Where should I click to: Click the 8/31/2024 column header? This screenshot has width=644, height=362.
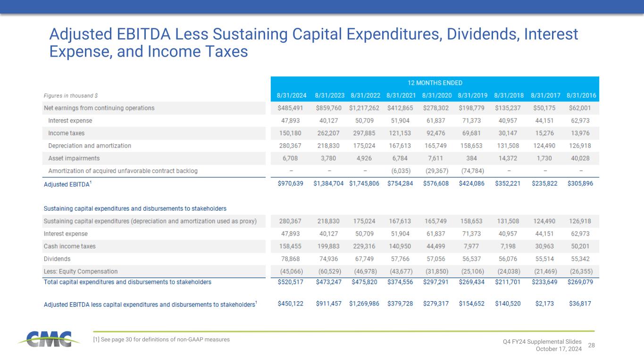[290, 96]
